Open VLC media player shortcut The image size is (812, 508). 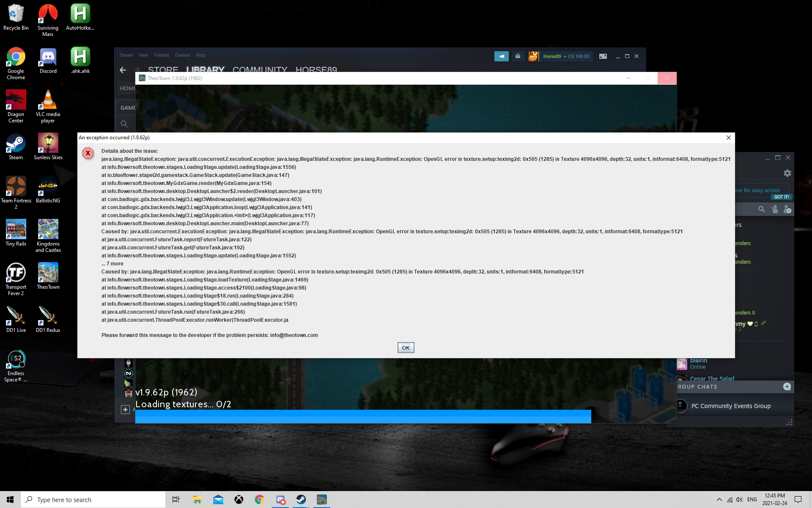[x=48, y=107]
